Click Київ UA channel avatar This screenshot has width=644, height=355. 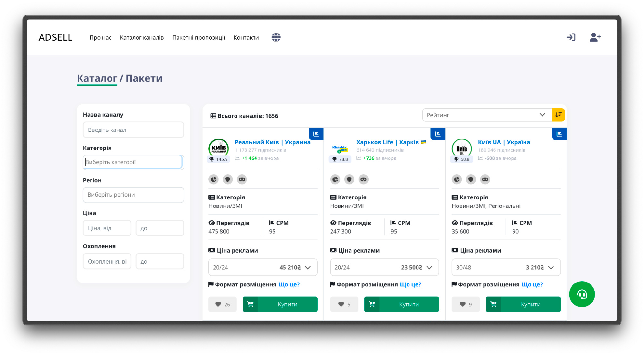[462, 148]
